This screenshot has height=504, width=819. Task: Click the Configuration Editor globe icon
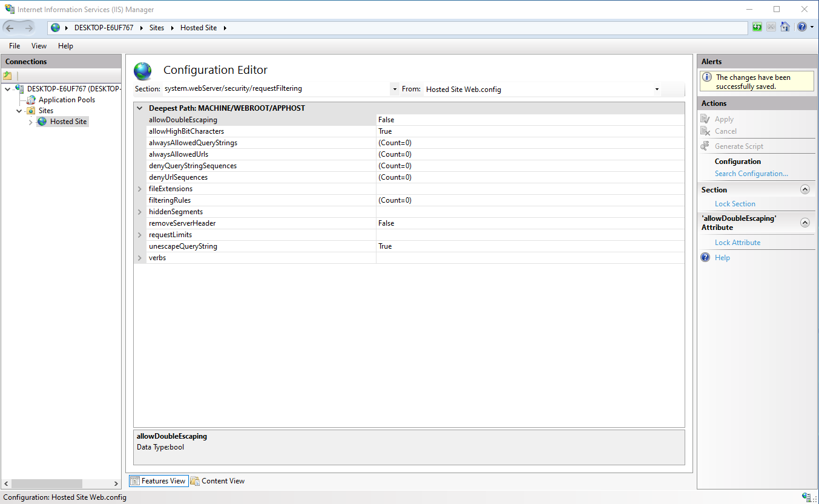pyautogui.click(x=143, y=70)
